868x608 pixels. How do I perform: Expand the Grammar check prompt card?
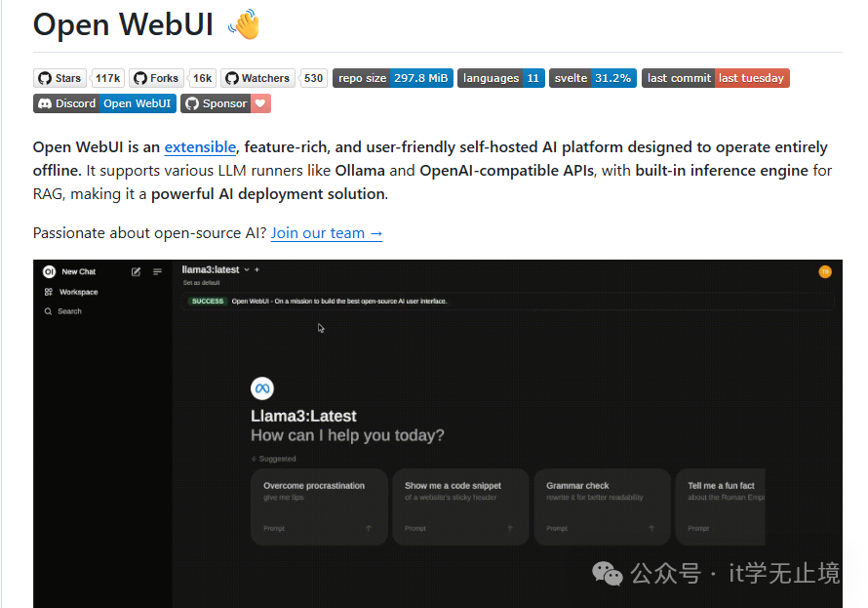click(602, 507)
